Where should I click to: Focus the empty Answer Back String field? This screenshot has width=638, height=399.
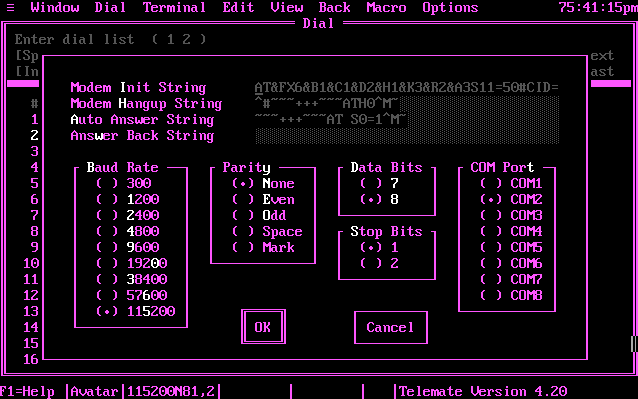click(x=407, y=136)
